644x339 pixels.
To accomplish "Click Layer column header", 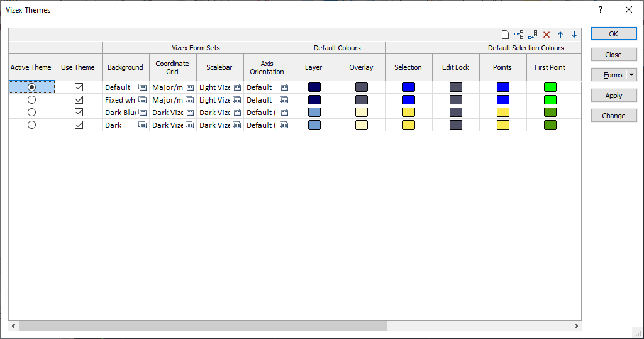I will [314, 67].
